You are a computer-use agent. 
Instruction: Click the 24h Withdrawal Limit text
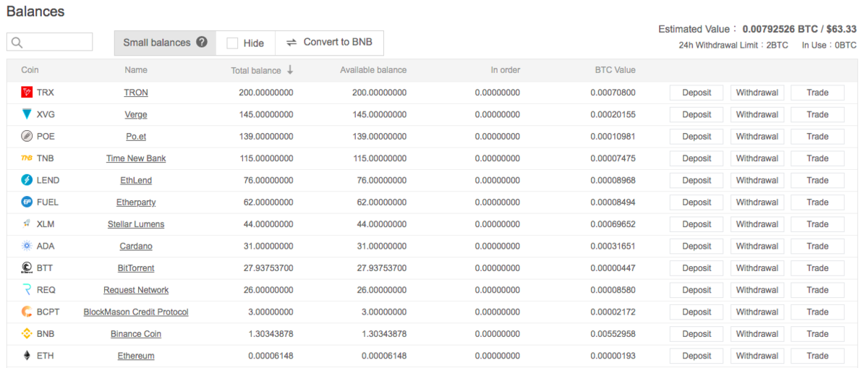(733, 45)
